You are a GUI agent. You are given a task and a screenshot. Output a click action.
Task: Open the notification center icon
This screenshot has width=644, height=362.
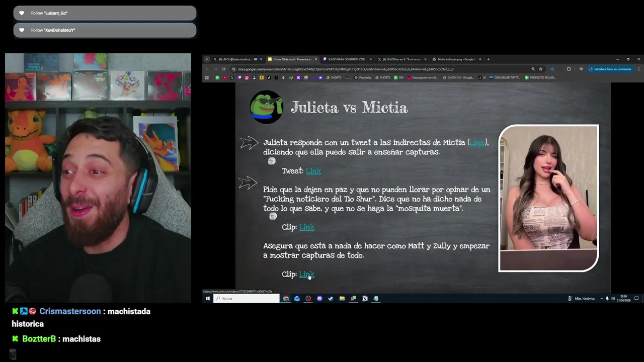point(636,299)
